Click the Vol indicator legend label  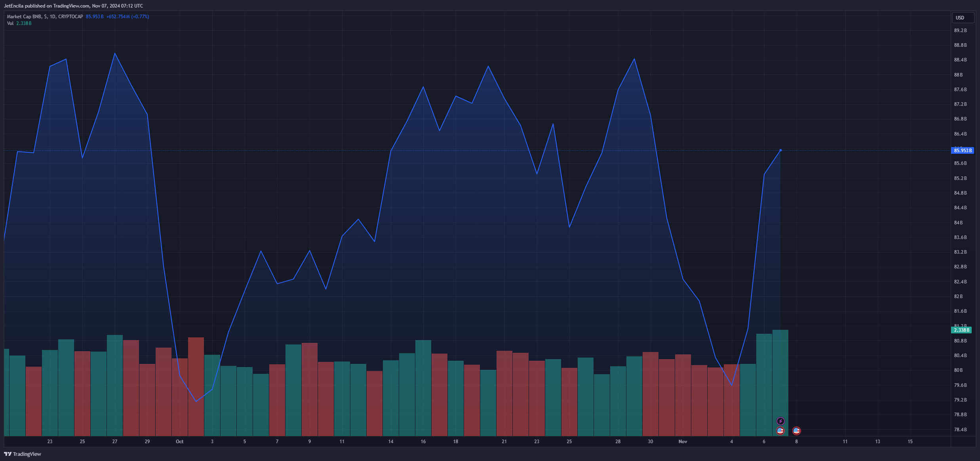[x=10, y=23]
